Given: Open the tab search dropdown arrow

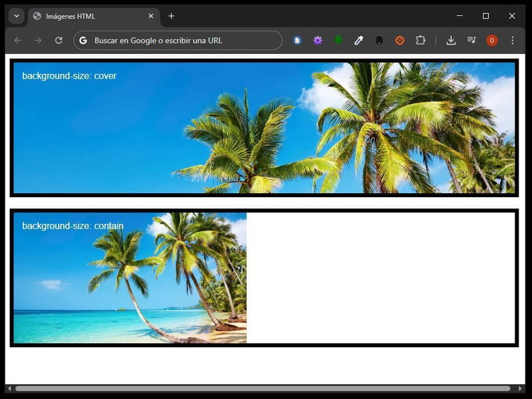Looking at the screenshot, I should click(16, 16).
